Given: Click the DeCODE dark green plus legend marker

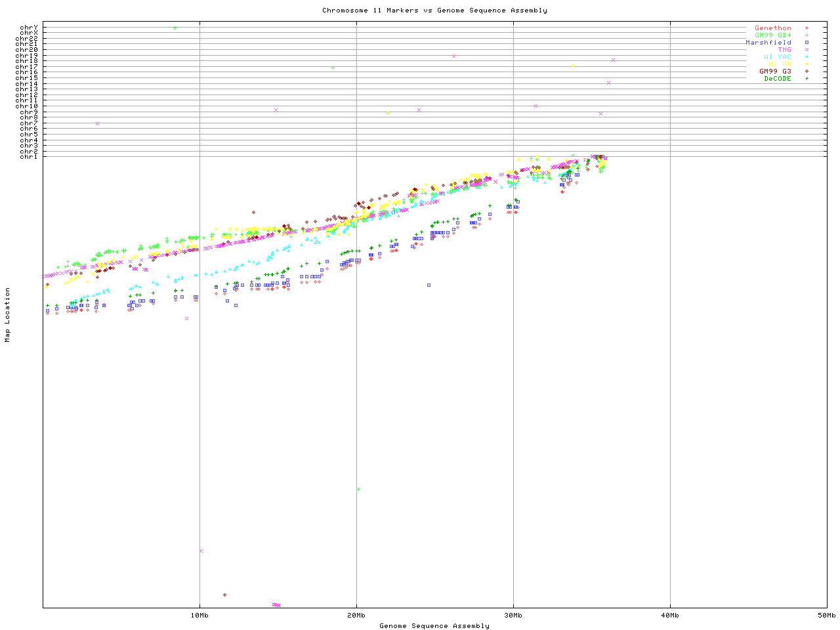Looking at the screenshot, I should [807, 79].
